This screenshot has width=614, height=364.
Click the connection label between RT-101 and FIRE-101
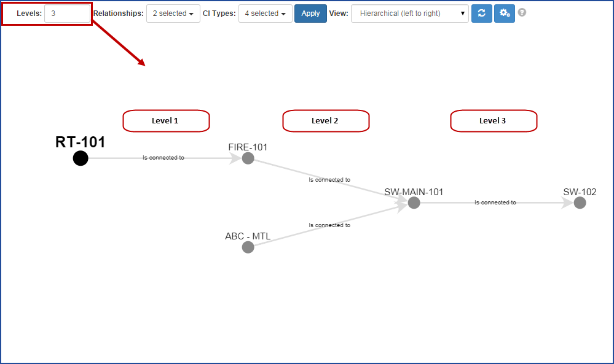click(x=163, y=157)
